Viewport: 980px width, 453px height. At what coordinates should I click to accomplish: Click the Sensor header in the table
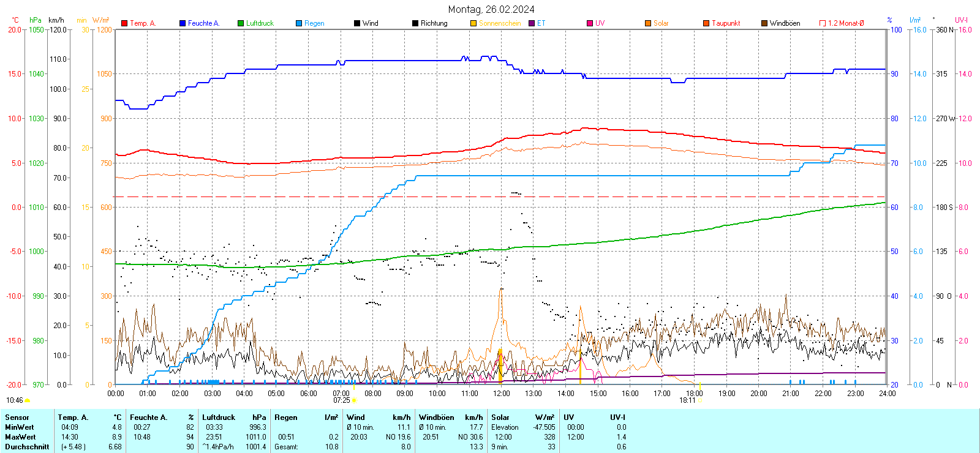[17, 417]
